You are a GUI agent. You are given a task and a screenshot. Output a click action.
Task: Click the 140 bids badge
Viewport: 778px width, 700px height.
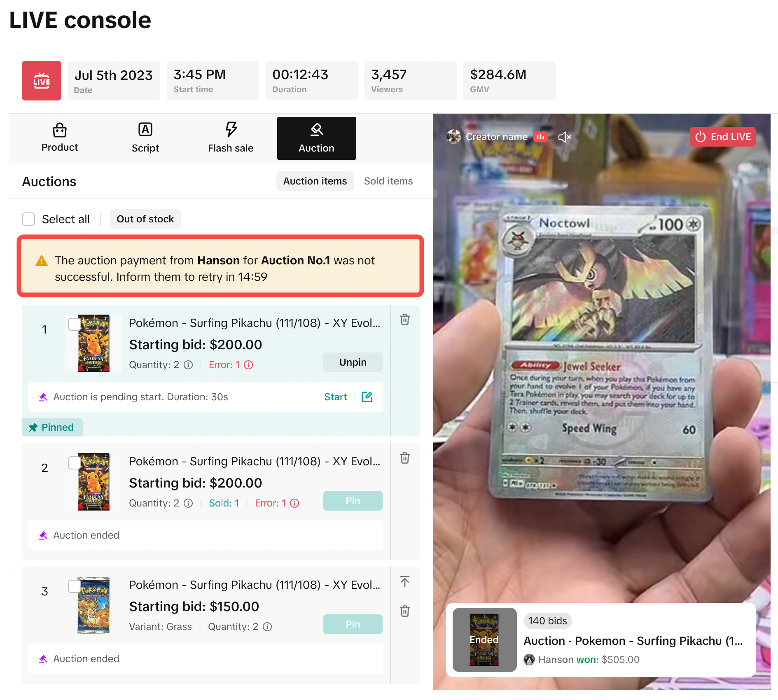tap(548, 621)
